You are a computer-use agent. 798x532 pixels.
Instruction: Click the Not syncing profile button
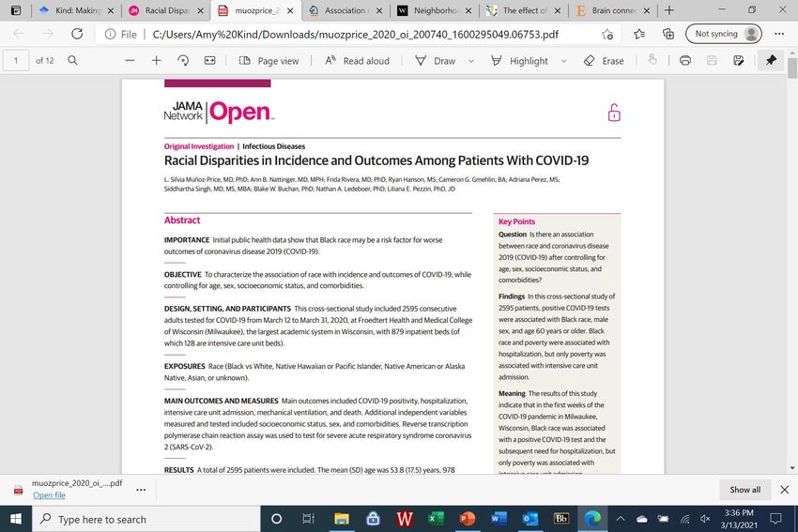724,34
